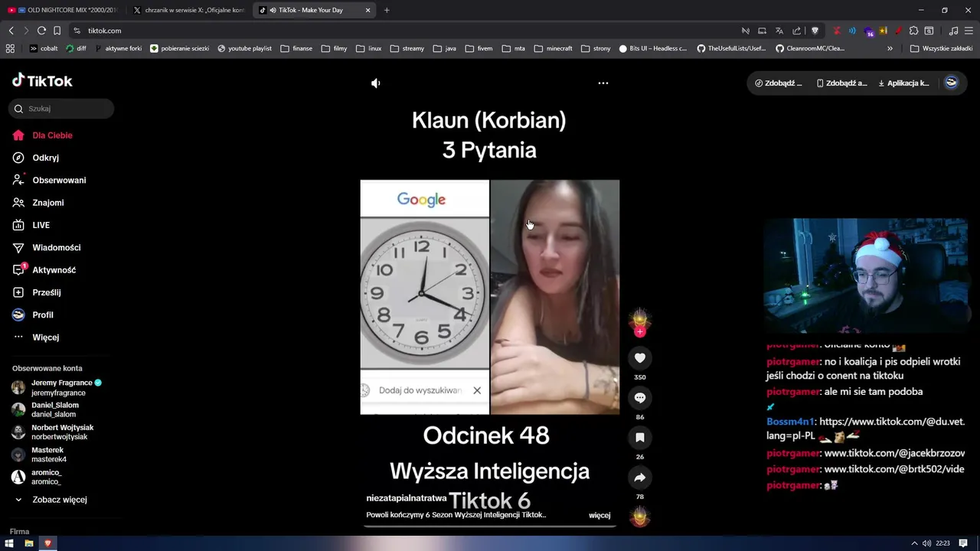
Task: Mute the TikTok video with speaker icon
Action: tap(375, 83)
